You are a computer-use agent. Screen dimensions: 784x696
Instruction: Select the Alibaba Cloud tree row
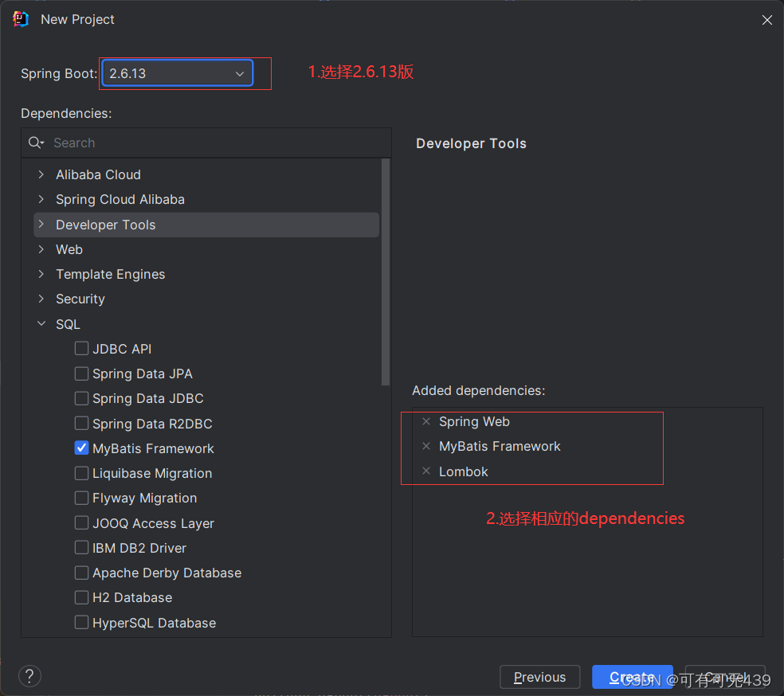pyautogui.click(x=206, y=175)
